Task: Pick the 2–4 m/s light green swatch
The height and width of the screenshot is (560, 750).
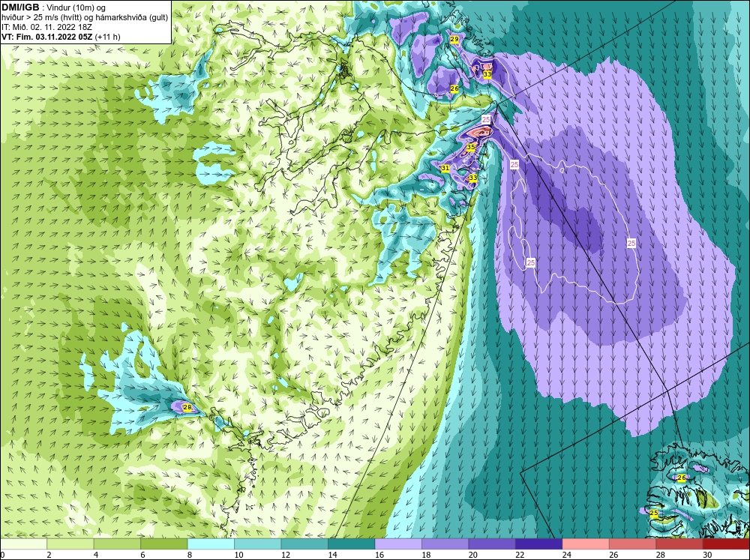Action: coord(70,544)
